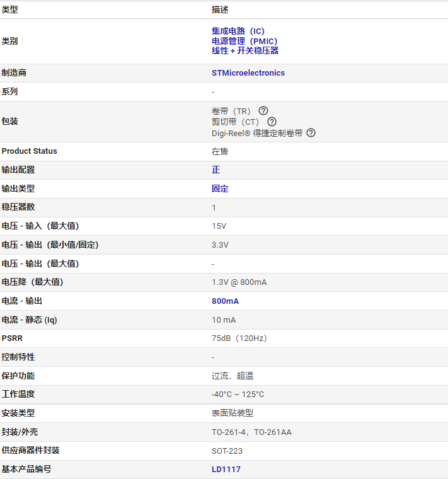This screenshot has width=448, height=479.
Task: Follow the 线性 + 开关稳压器 link
Action: [245, 50]
